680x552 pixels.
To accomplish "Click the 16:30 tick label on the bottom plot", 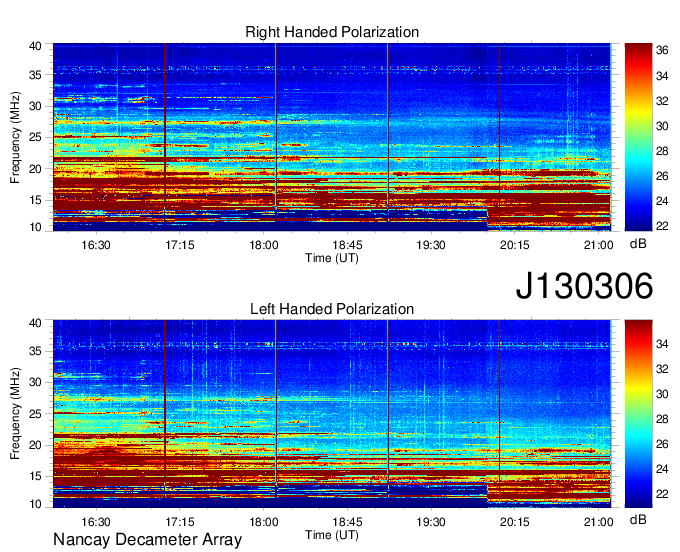I will coord(96,522).
